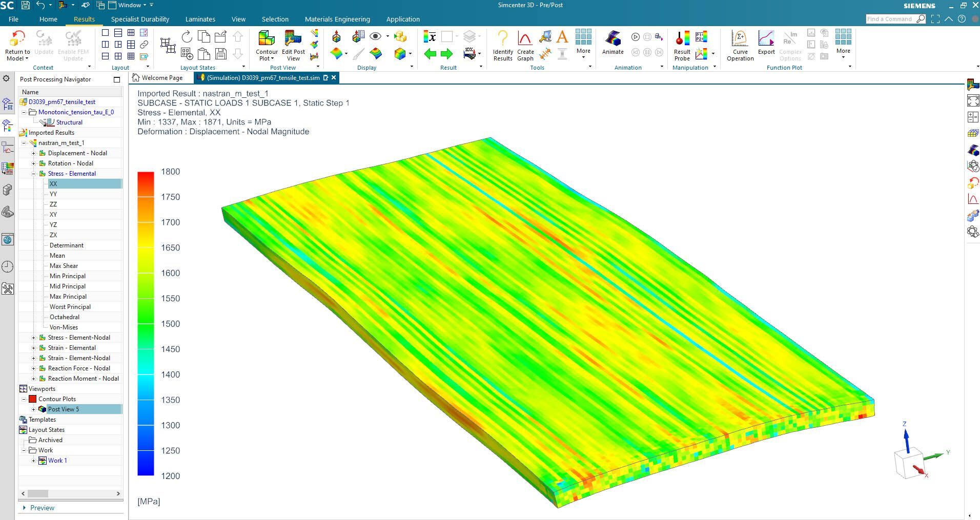
Task: Click the Create Graph icon
Action: point(525,39)
